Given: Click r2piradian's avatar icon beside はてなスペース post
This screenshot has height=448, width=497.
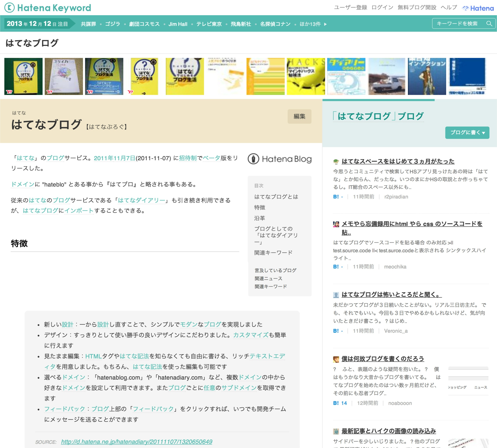Looking at the screenshot, I should pyautogui.click(x=336, y=161).
